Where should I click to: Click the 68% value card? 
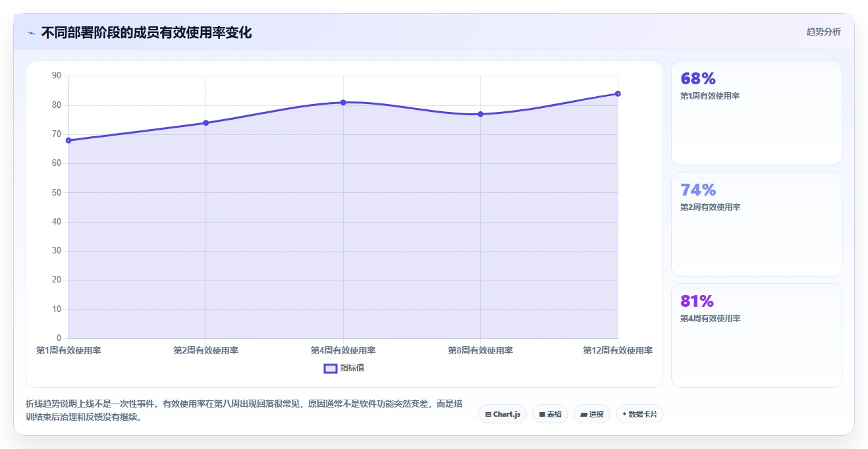tap(756, 113)
